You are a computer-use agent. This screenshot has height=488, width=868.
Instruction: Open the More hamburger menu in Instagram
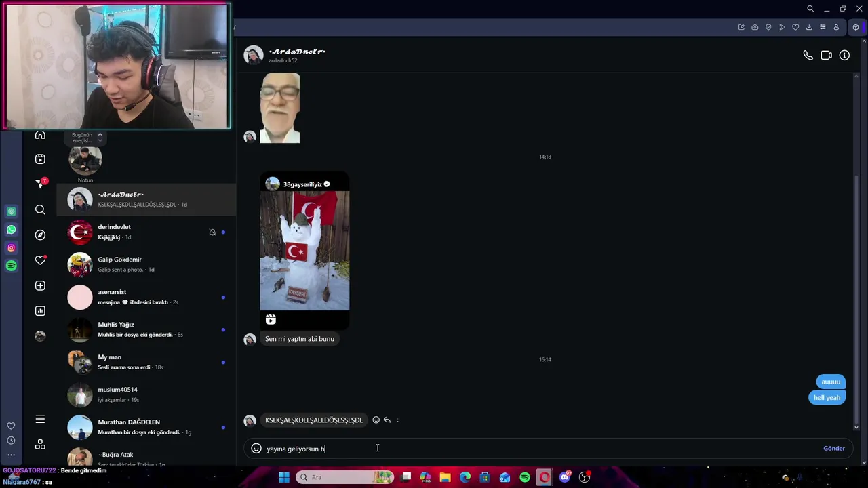40,419
